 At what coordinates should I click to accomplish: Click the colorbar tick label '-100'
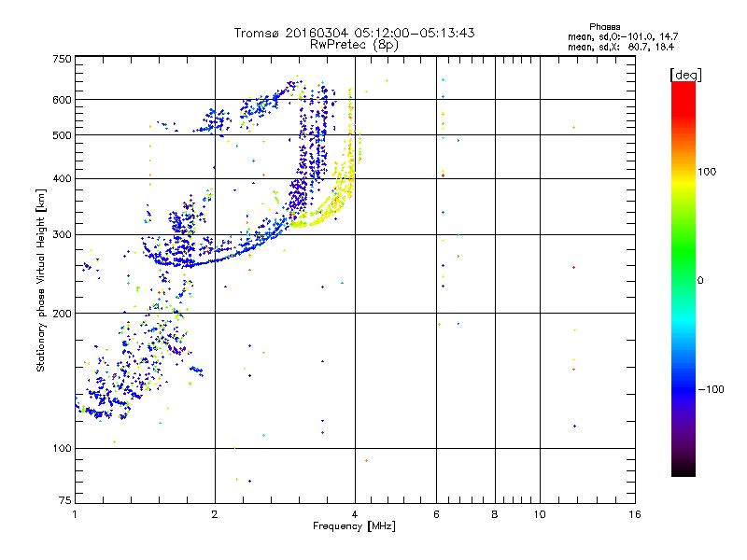click(711, 389)
